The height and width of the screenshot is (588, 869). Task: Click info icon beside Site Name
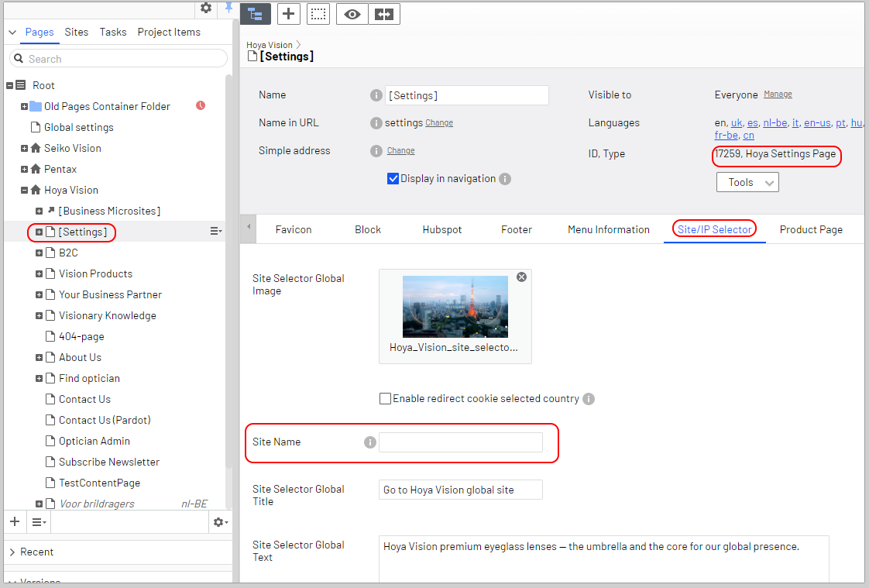click(370, 442)
